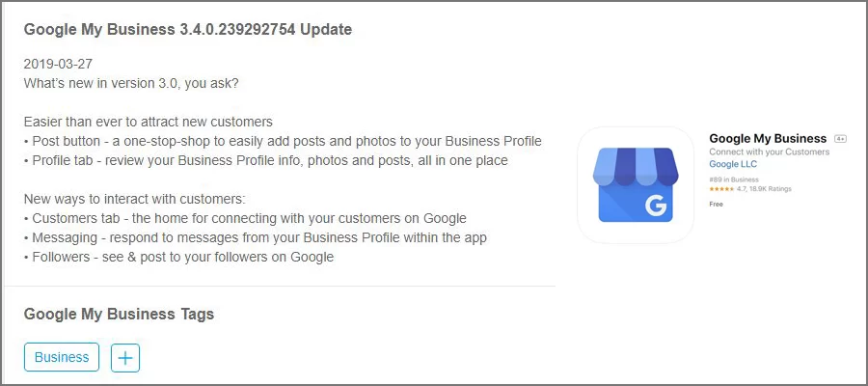Screen dimensions: 868x386
Task: Click the Google My Business Tags heading
Action: pos(119,314)
